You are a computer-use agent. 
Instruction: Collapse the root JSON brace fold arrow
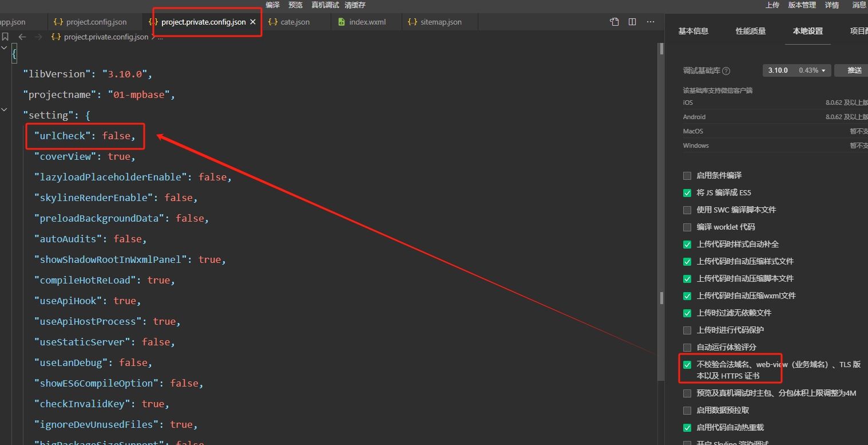click(x=5, y=48)
